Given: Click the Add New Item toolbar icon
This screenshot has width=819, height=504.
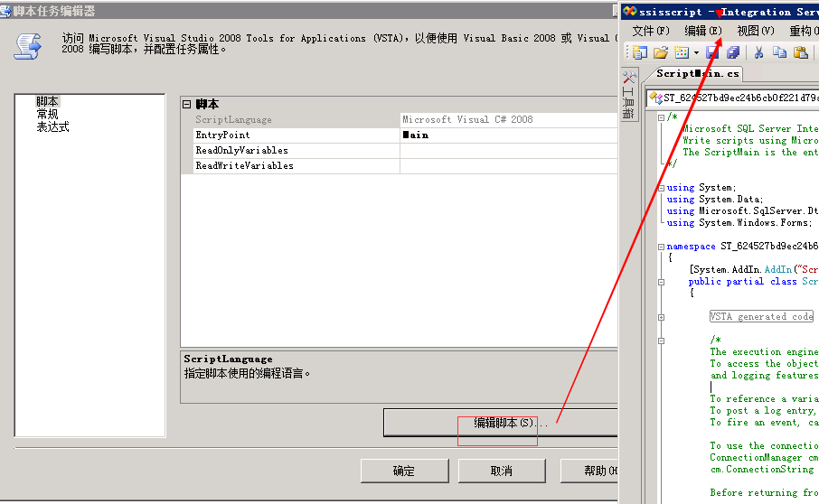Looking at the screenshot, I should pyautogui.click(x=682, y=52).
